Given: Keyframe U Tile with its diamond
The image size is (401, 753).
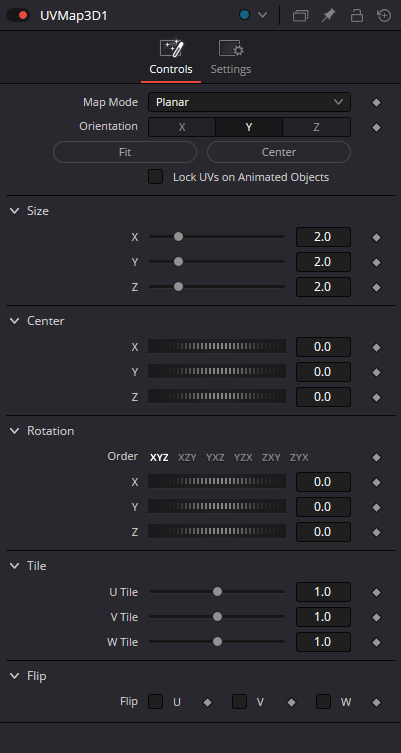Looking at the screenshot, I should point(377,592).
